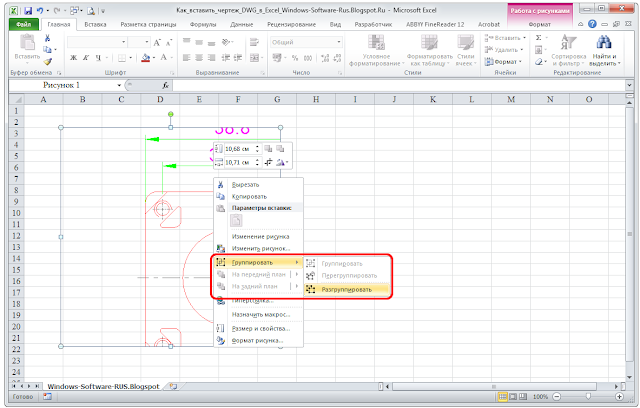This screenshot has height=408, width=640.
Task: Expand the formula bar chevron
Action: [629, 85]
